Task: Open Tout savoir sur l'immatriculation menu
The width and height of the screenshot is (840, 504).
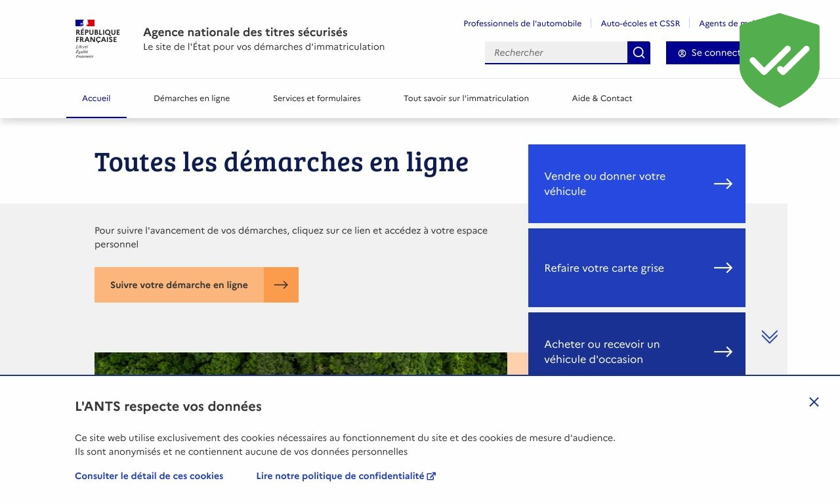Action: tap(466, 98)
